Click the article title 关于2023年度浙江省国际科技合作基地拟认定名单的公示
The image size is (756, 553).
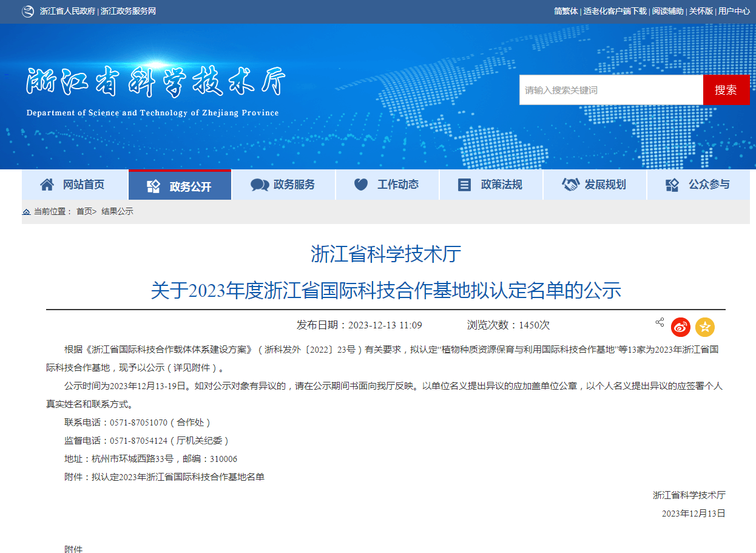386,290
